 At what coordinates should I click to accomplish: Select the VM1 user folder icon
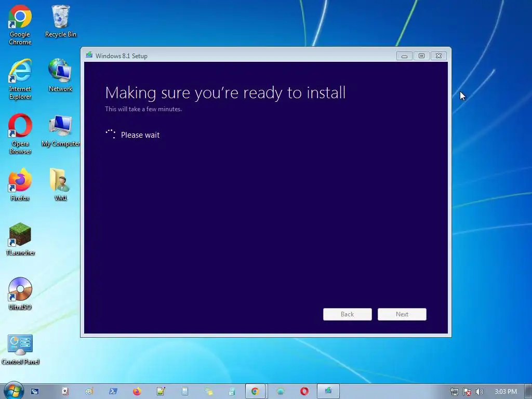[x=60, y=184]
